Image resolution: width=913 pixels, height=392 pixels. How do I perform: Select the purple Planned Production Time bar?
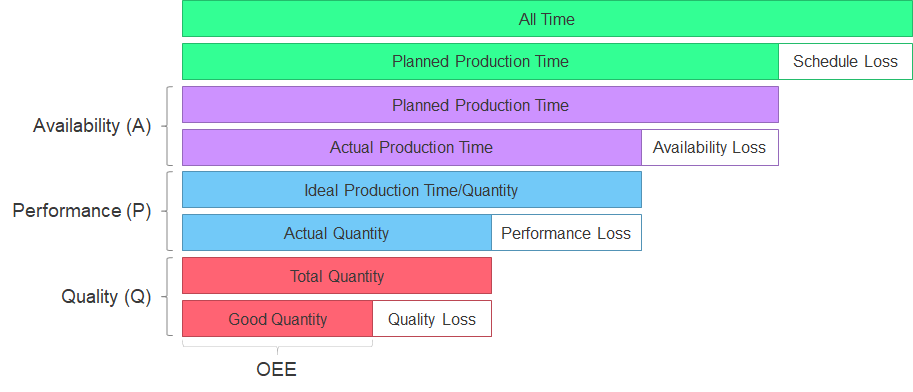[x=480, y=104]
